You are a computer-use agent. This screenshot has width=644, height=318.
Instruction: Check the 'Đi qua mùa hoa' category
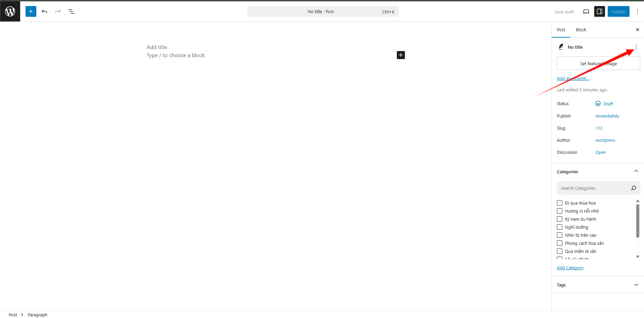coord(560,203)
